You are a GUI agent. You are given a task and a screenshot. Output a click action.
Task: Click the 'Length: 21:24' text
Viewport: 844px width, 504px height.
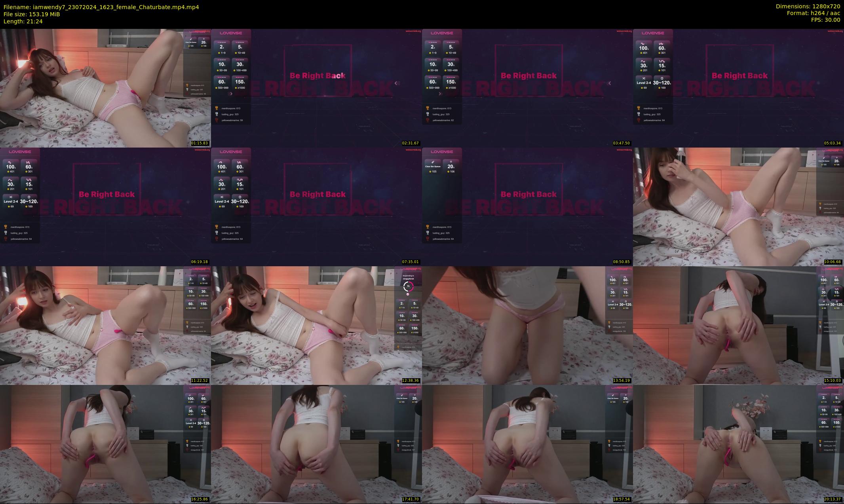pyautogui.click(x=23, y=21)
